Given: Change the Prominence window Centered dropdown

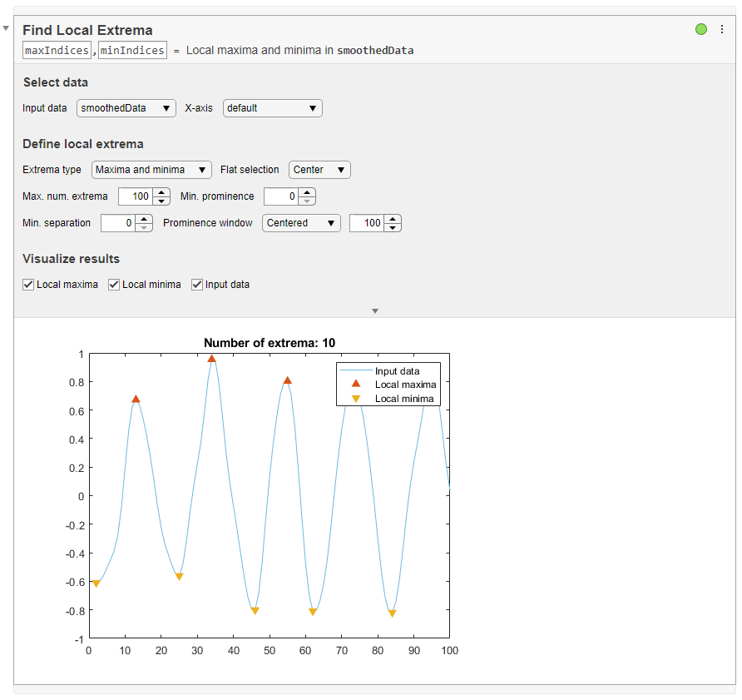Looking at the screenshot, I should (301, 223).
